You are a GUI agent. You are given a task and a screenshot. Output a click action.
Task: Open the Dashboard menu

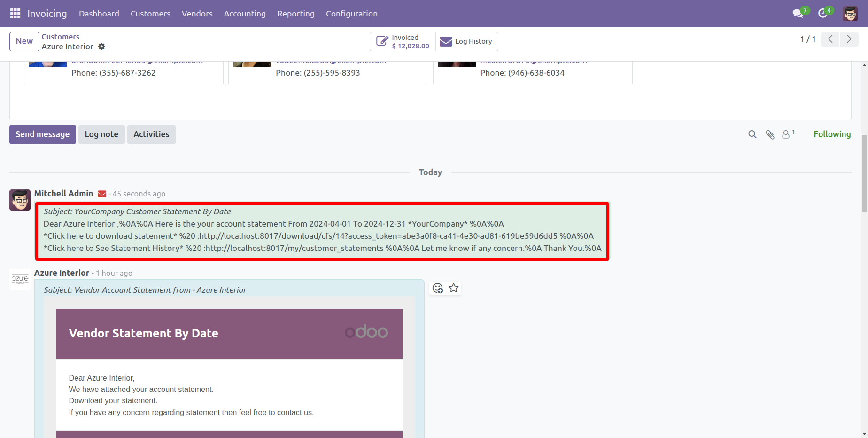99,14
